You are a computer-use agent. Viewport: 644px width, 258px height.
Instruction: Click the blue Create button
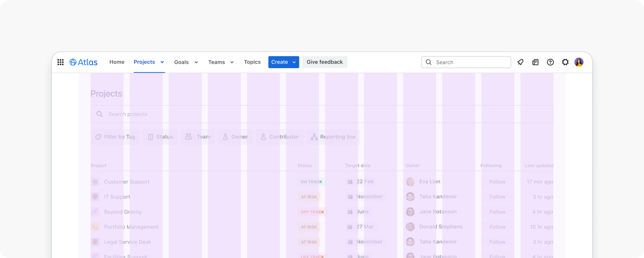click(279, 62)
